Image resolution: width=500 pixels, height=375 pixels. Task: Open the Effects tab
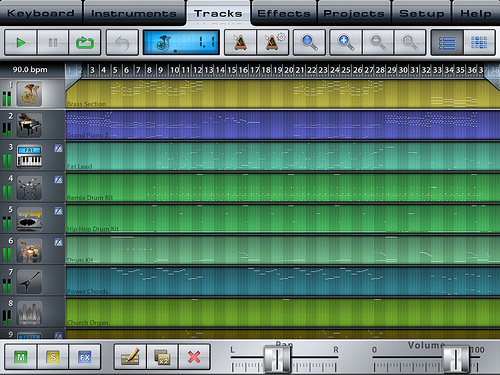pyautogui.click(x=284, y=13)
